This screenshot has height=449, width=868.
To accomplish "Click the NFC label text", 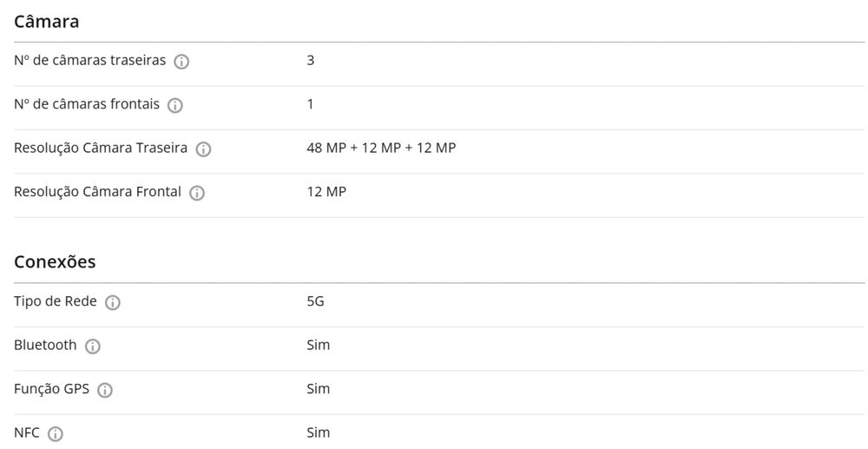I will 27,432.
